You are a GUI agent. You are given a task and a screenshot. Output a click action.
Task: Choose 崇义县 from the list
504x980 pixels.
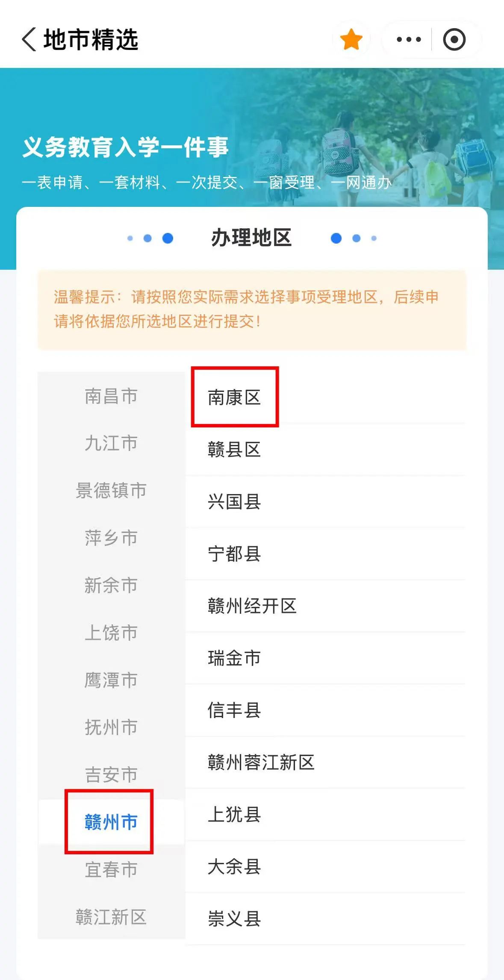click(234, 919)
